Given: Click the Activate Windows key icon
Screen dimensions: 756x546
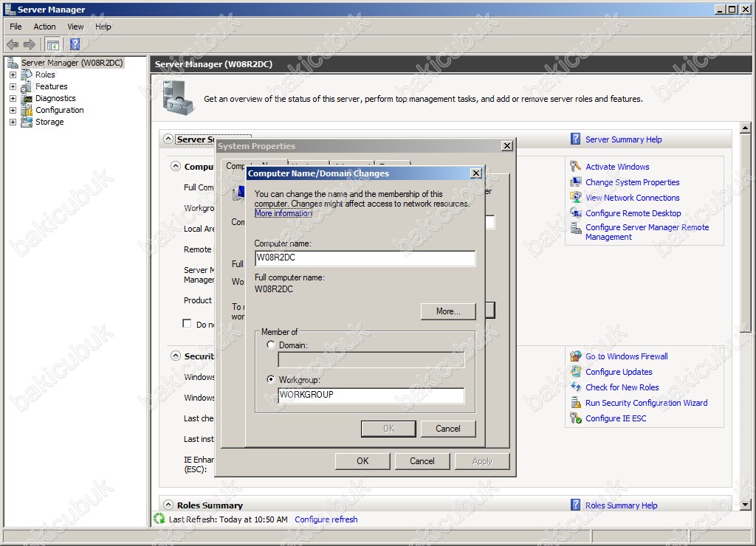Looking at the screenshot, I should click(x=575, y=166).
